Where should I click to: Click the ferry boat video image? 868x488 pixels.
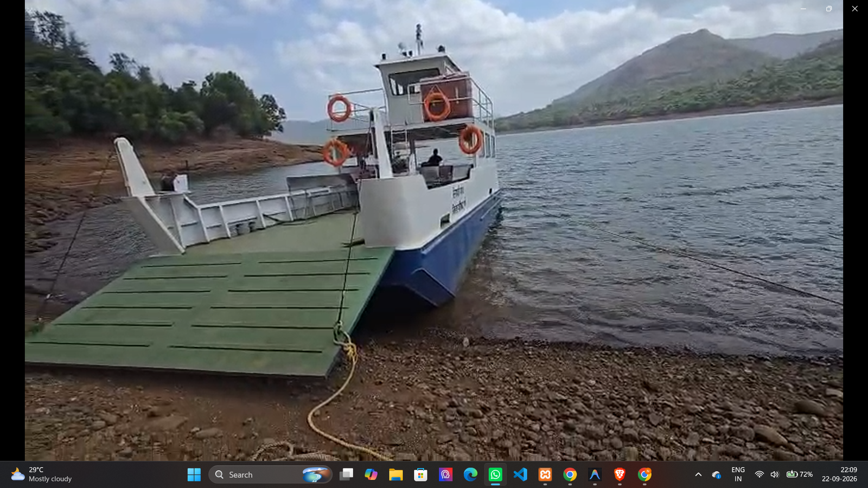pos(434,230)
